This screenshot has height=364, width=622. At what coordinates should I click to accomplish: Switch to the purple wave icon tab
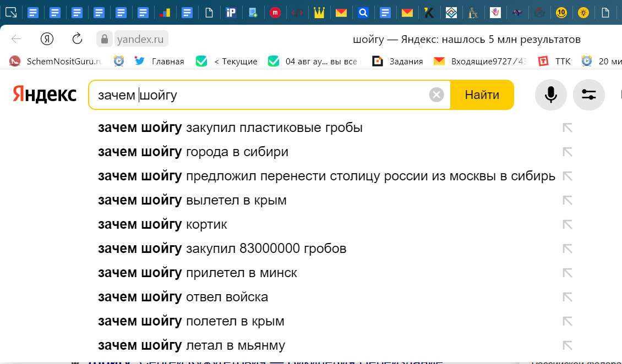coord(517,13)
